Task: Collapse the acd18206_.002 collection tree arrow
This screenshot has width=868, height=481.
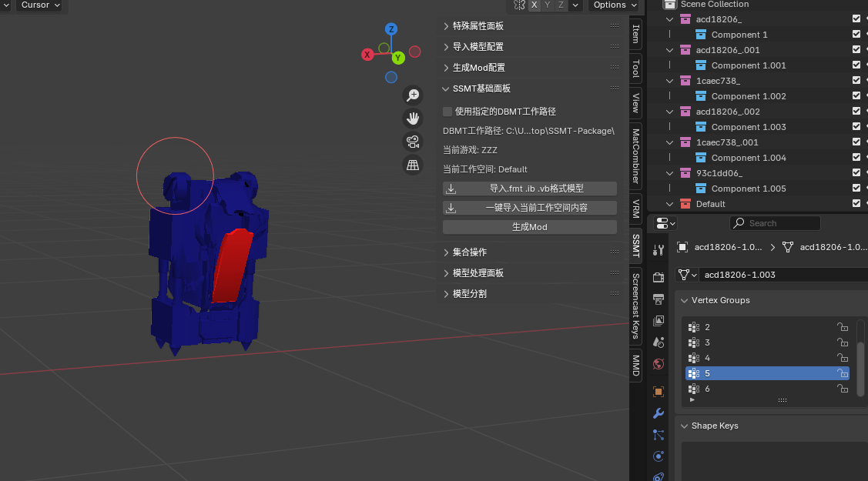Action: (670, 112)
